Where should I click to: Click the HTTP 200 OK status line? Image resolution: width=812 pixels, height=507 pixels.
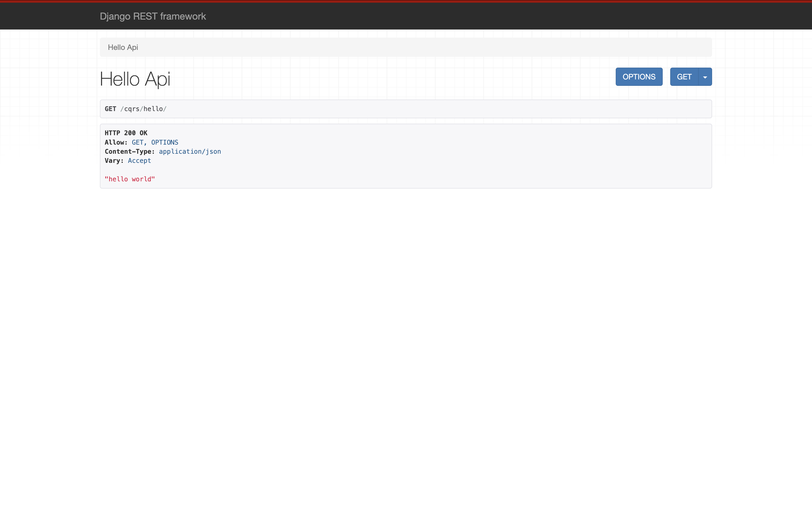(x=126, y=133)
